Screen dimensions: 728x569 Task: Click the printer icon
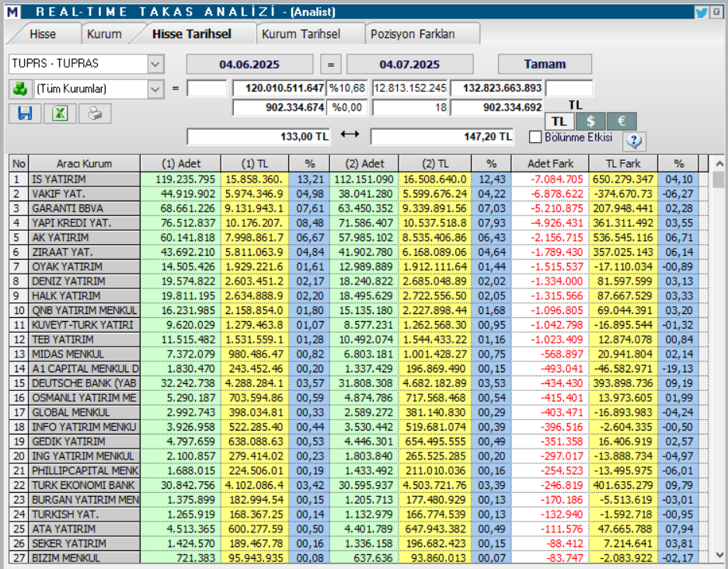95,113
